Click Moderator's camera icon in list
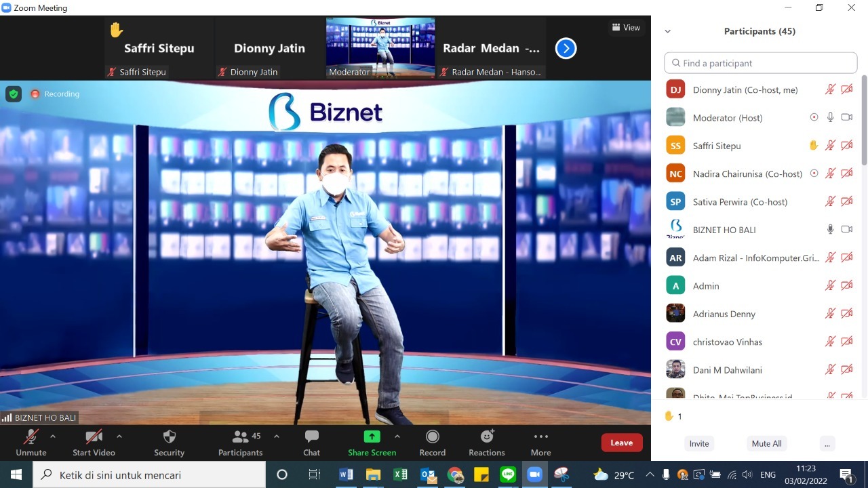The image size is (868, 488). coord(847,117)
